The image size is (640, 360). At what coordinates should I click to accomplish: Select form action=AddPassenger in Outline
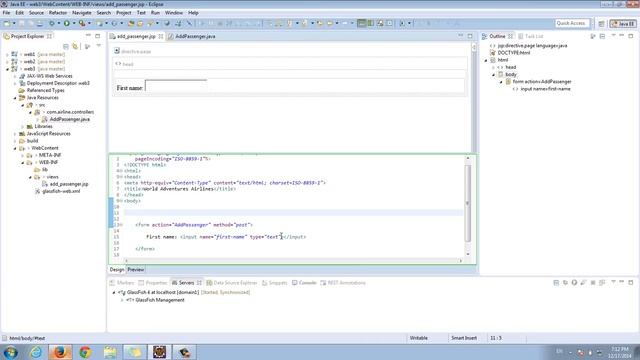pos(542,82)
